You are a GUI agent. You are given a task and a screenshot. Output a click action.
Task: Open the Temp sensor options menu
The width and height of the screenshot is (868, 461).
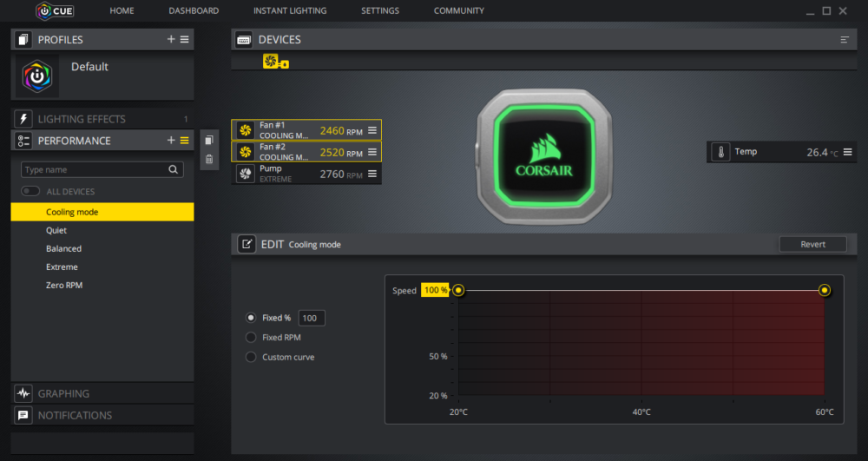[847, 152]
